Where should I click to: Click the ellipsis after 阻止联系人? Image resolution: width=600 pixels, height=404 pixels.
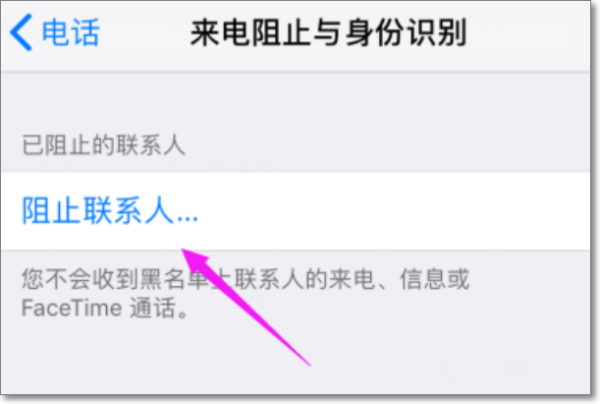[x=188, y=219]
